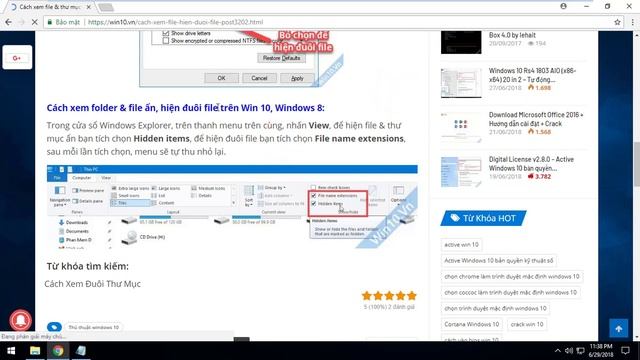Click the 'active win 10' keyword tag
The width and height of the screenshot is (640, 360).
(461, 244)
